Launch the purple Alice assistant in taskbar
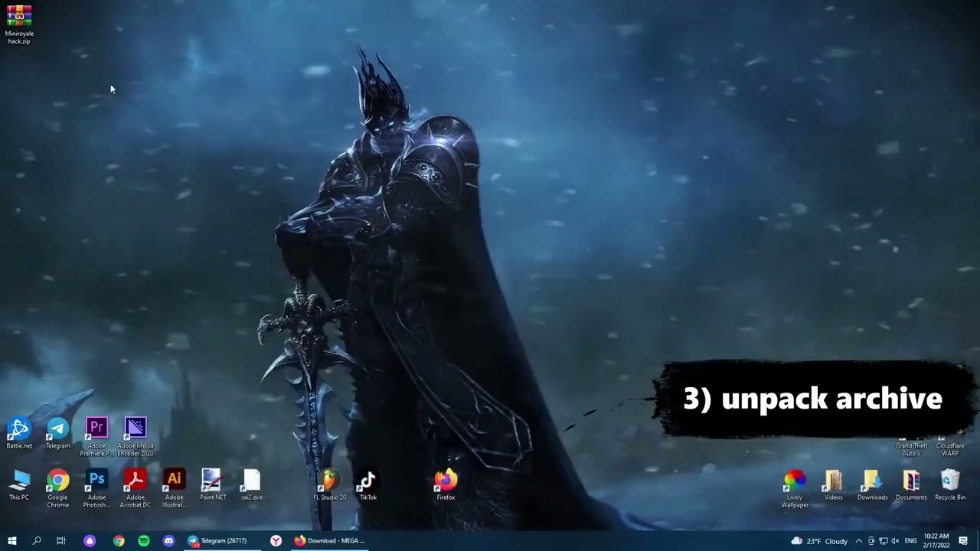Image resolution: width=980 pixels, height=551 pixels. click(x=90, y=541)
